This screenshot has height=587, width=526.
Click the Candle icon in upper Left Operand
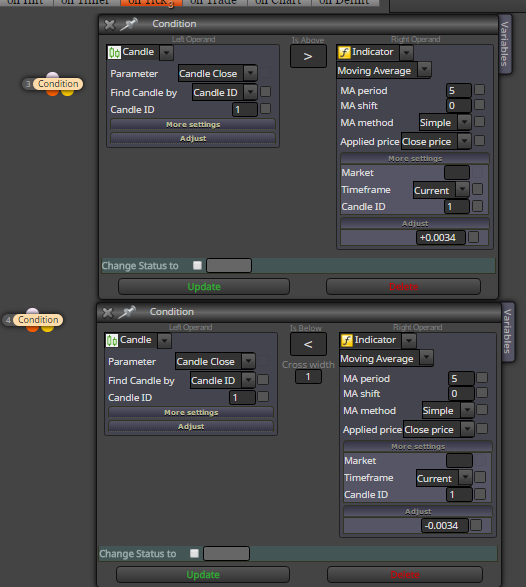(x=114, y=52)
